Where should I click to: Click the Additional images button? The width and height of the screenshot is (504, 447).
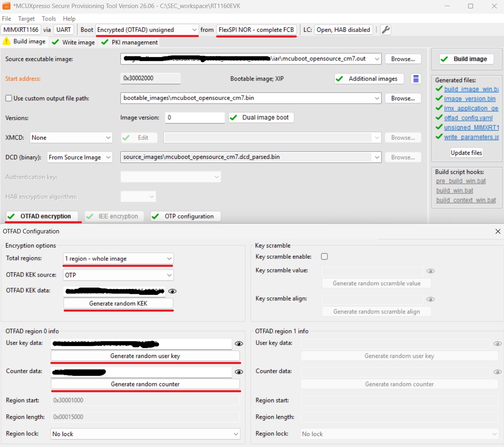[369, 79]
